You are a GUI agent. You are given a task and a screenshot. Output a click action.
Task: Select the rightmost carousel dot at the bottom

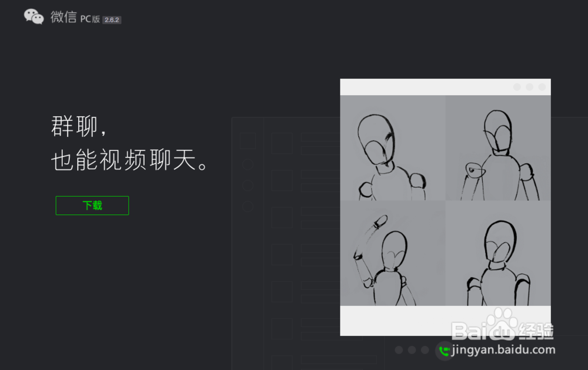pyautogui.click(x=425, y=350)
